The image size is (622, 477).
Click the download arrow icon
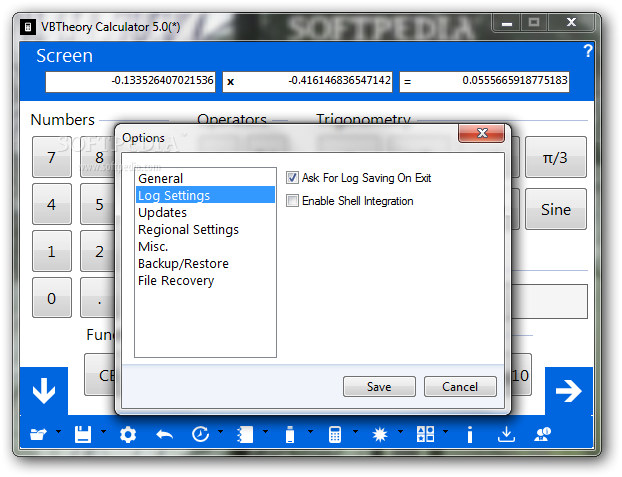[x=507, y=435]
